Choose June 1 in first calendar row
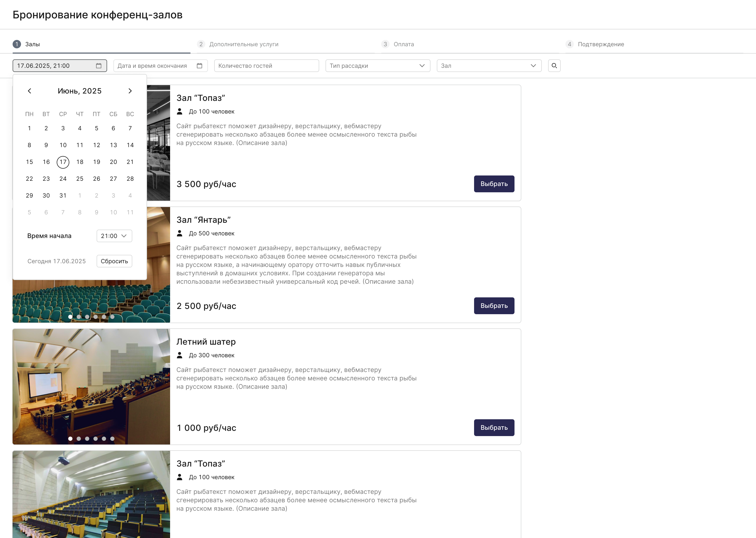Image resolution: width=756 pixels, height=538 pixels. [29, 128]
